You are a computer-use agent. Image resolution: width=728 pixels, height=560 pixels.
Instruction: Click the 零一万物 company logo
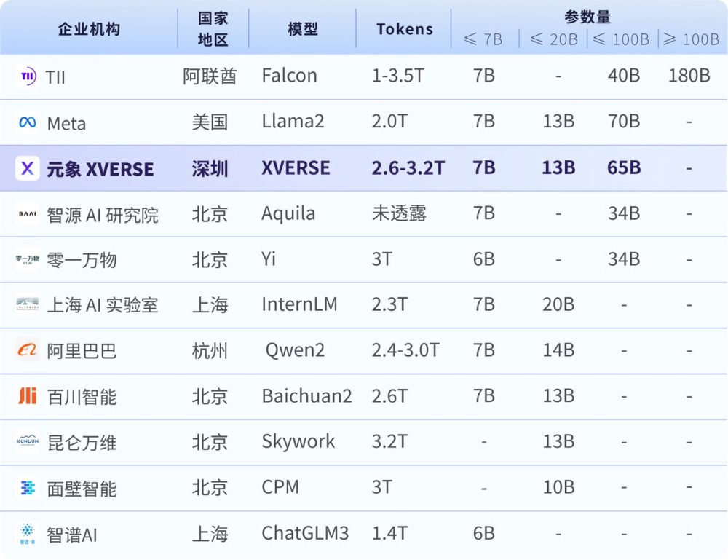coord(28,259)
